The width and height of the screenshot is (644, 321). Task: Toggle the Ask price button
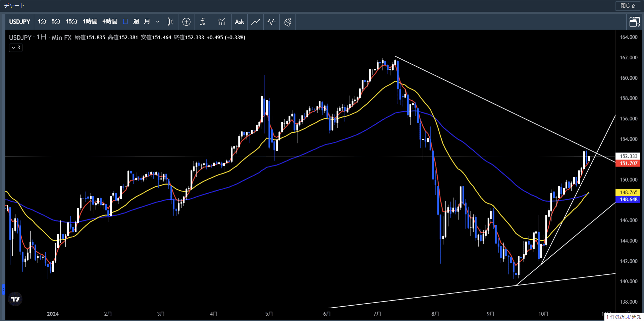(239, 22)
